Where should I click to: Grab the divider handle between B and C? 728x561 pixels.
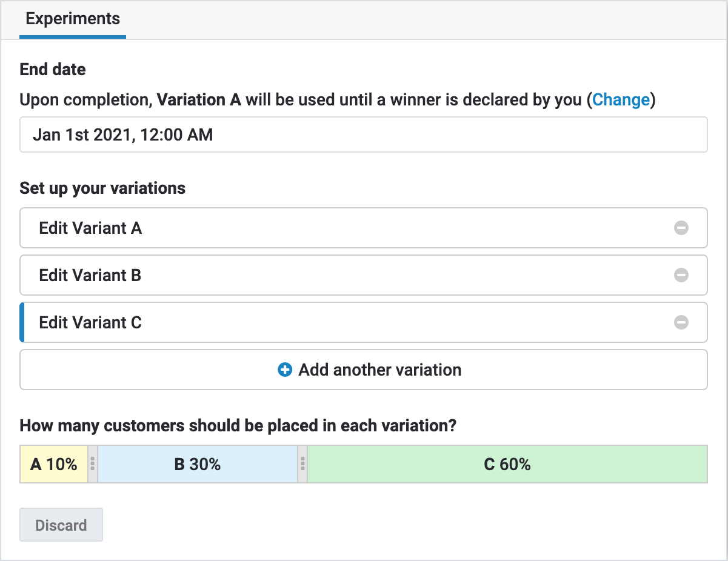click(x=302, y=465)
